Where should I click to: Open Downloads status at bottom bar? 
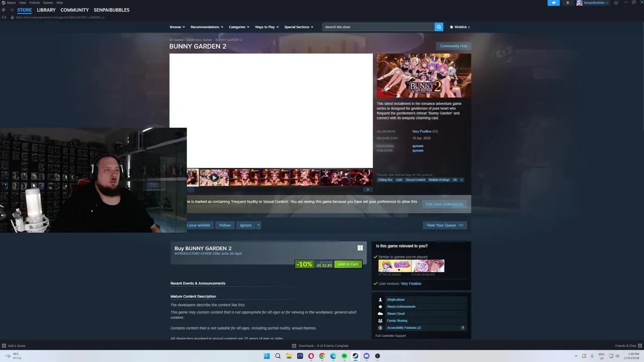[320, 346]
